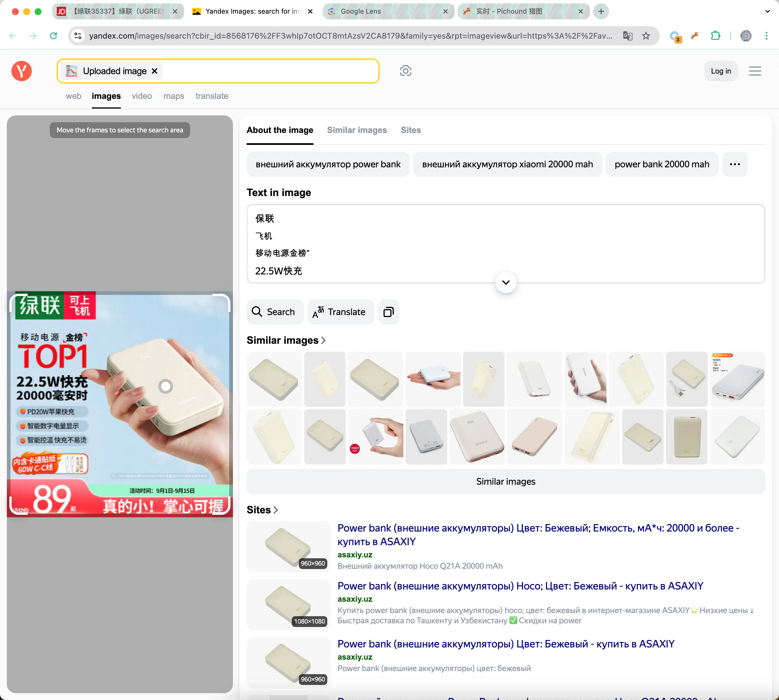Click the camera image search icon

405,71
